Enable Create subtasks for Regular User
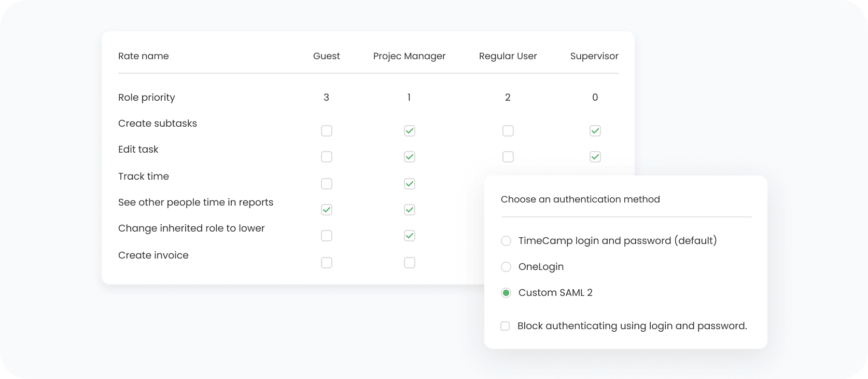 pyautogui.click(x=508, y=131)
